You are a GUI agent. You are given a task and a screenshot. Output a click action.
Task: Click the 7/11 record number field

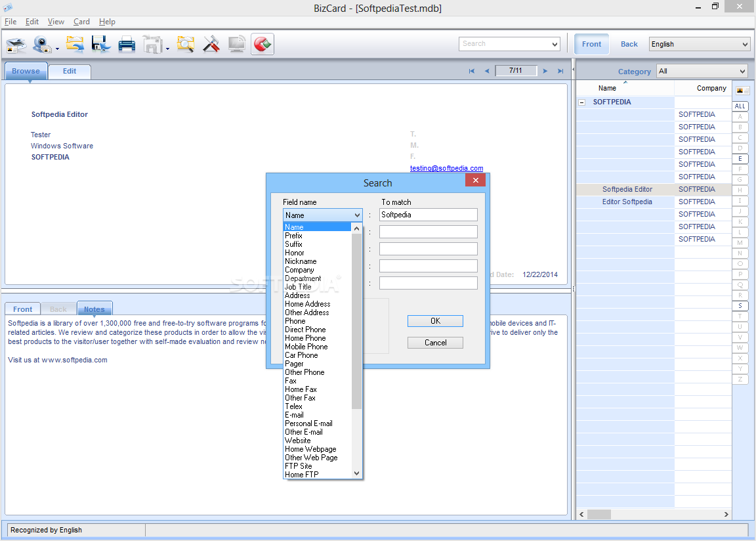[x=516, y=70]
